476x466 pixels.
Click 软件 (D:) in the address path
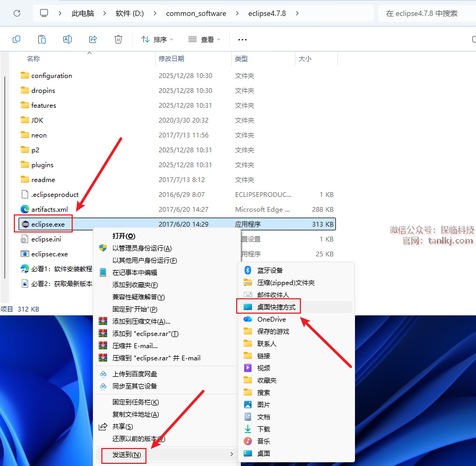[129, 13]
